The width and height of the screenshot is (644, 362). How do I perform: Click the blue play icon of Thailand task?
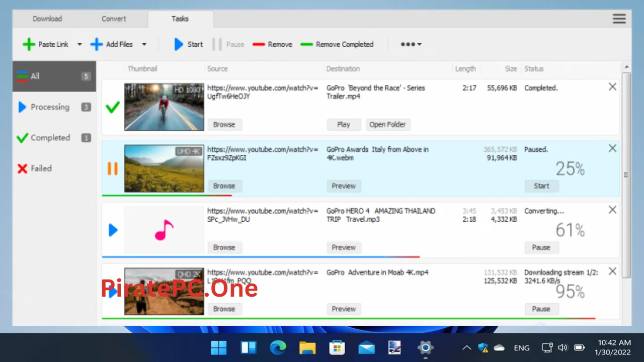click(113, 230)
